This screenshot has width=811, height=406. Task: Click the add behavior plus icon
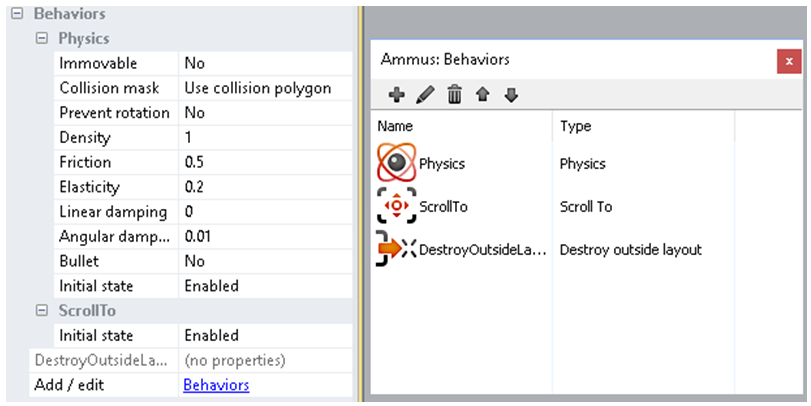pyautogui.click(x=396, y=95)
